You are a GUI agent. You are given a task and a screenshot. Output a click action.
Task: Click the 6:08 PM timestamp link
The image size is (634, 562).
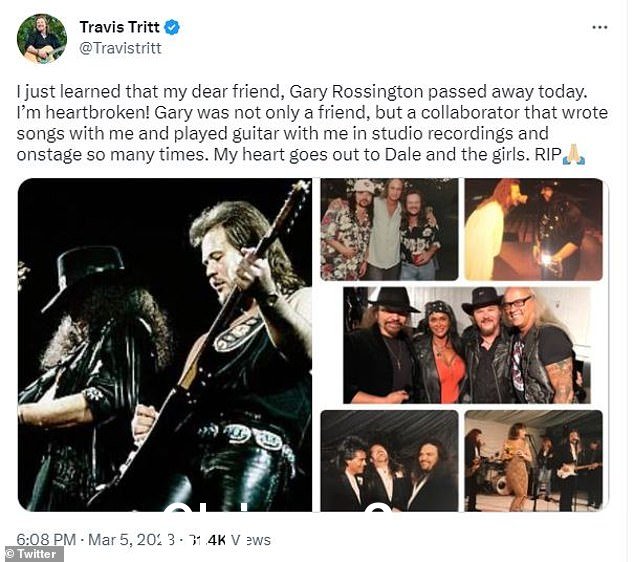(x=46, y=539)
